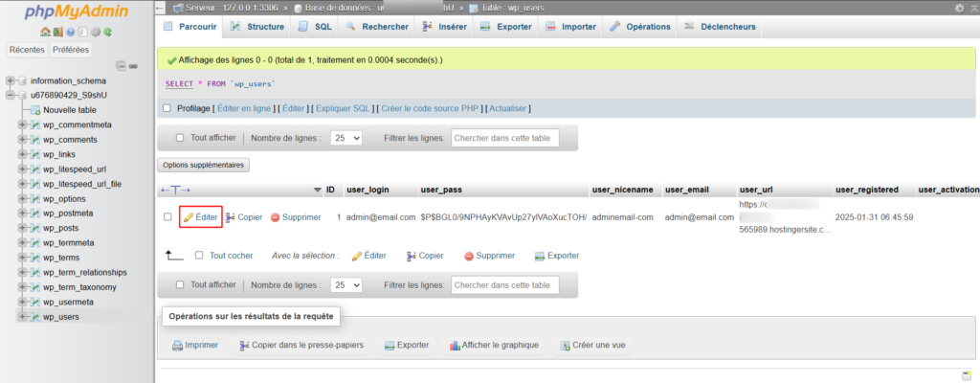Image resolution: width=980 pixels, height=383 pixels.
Task: Select wp_litespeed_url_file in sidebar
Action: [x=82, y=184]
